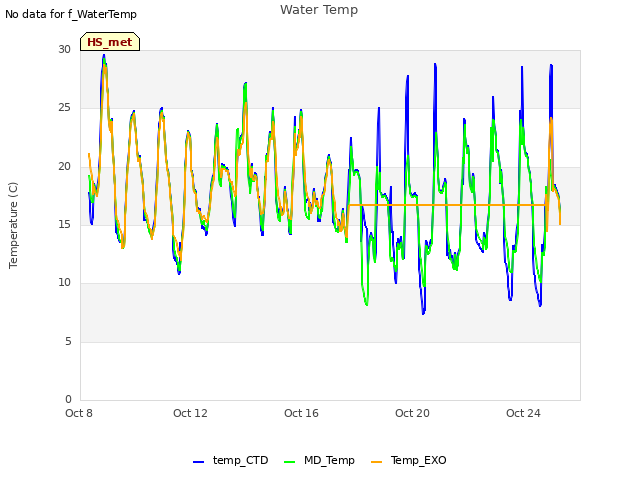This screenshot has width=640, height=480.
Task: Click the green MD_Temp legend swatch
Action: [289, 462]
